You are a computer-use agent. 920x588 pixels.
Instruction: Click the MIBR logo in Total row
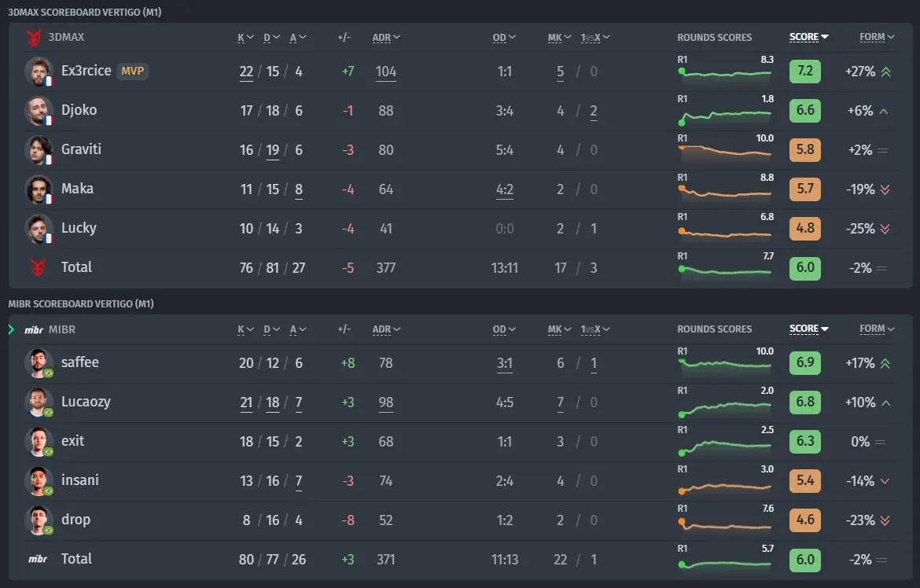[x=38, y=559]
